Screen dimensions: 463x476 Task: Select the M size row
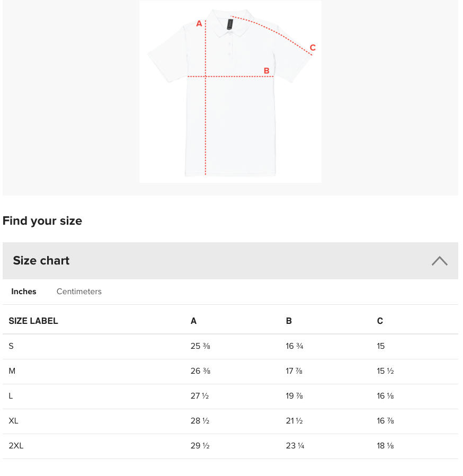tap(230, 371)
